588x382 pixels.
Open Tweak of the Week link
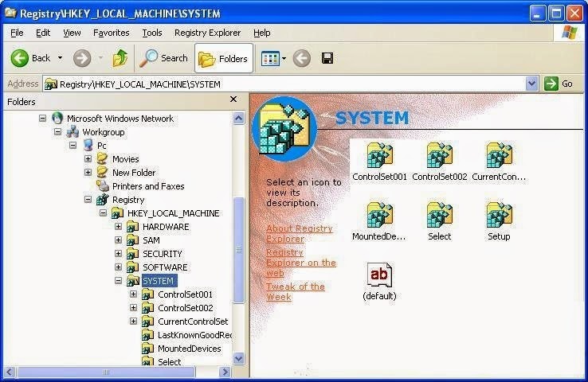(296, 292)
